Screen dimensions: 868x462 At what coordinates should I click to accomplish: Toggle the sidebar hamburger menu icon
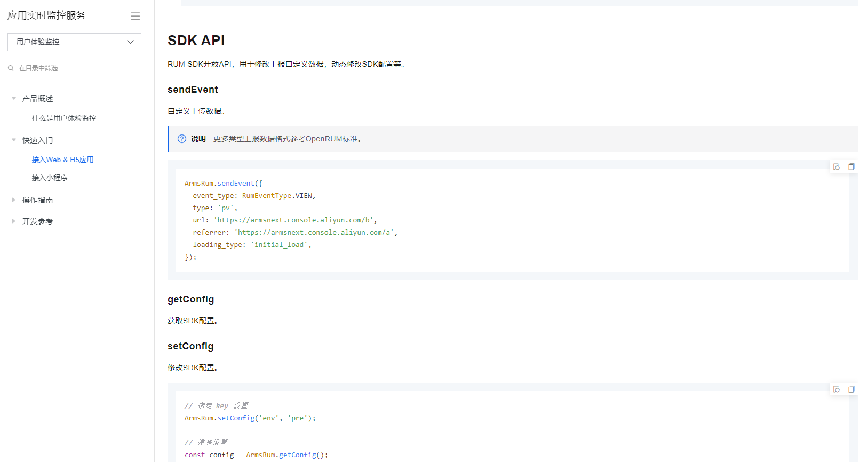coord(136,16)
